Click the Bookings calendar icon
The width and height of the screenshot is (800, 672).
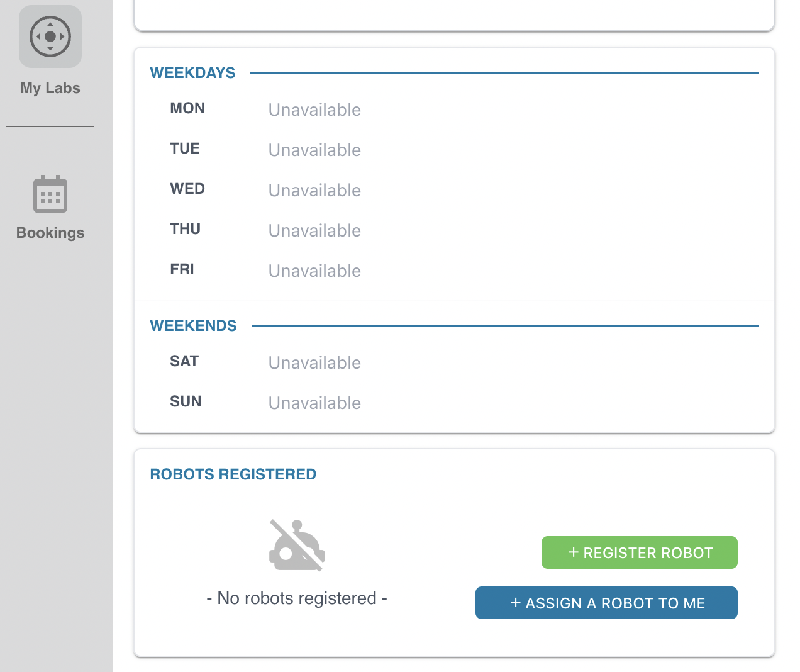50,194
